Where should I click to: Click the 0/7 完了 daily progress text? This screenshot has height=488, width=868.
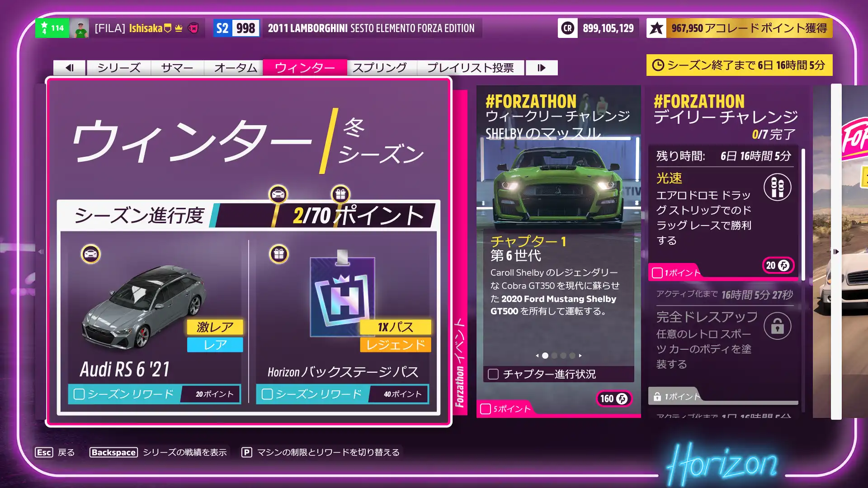point(774,134)
